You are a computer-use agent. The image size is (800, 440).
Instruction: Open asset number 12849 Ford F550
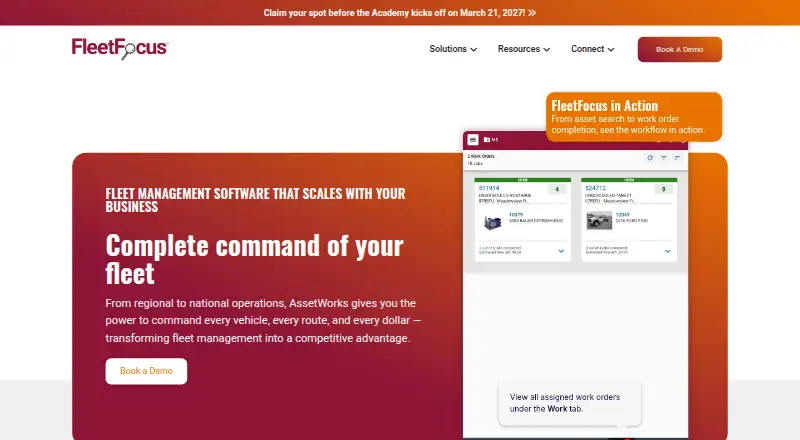coord(622,215)
